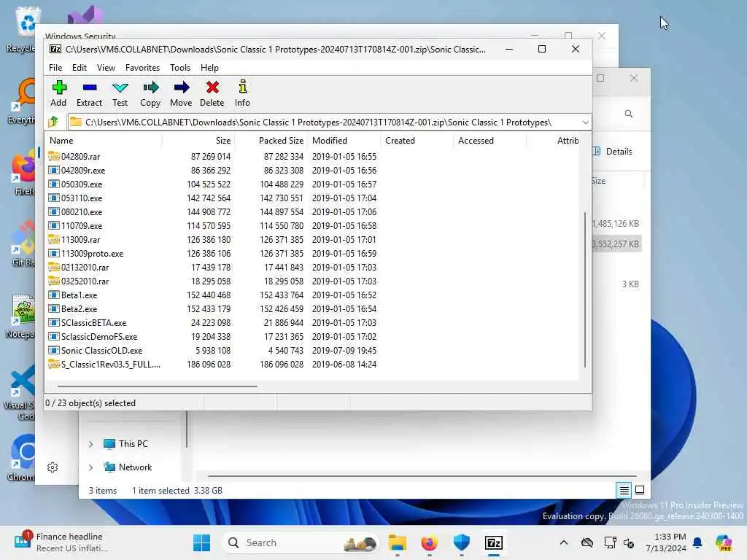The image size is (747, 560).
Task: Show hidden system tray icons
Action: click(x=564, y=542)
